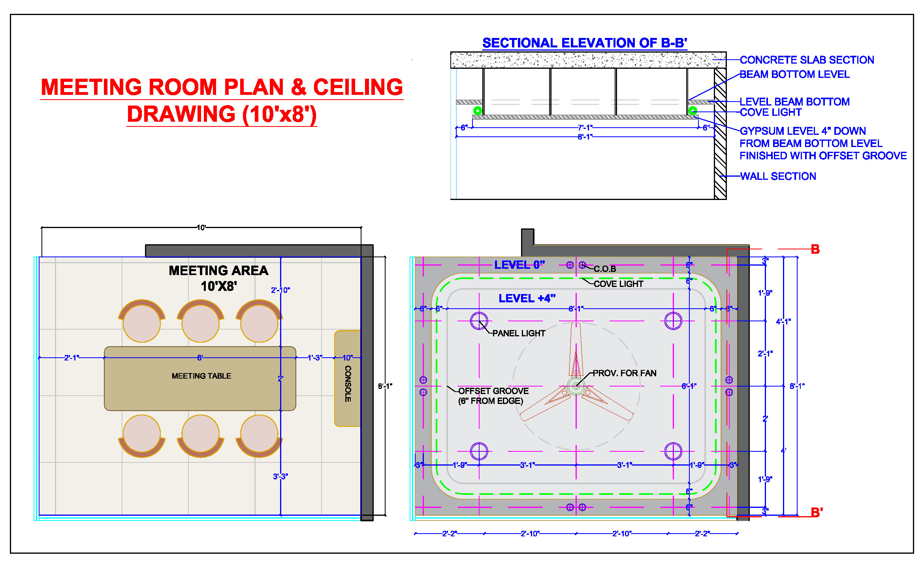
Task: Click the provision for fan icon center
Action: (575, 390)
